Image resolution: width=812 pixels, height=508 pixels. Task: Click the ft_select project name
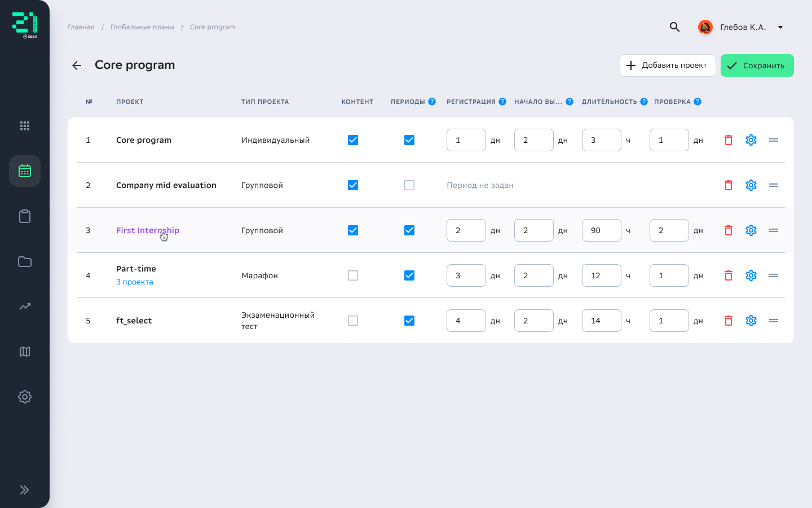click(x=134, y=321)
